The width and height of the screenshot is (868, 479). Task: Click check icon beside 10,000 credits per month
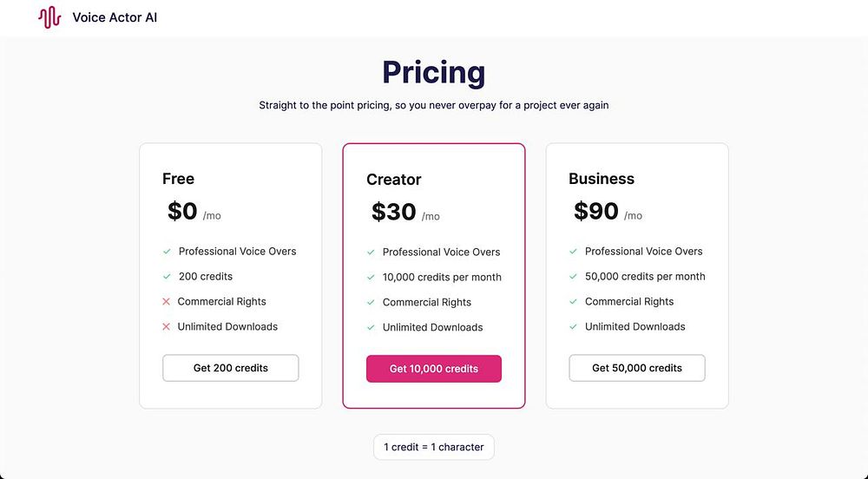coord(371,278)
